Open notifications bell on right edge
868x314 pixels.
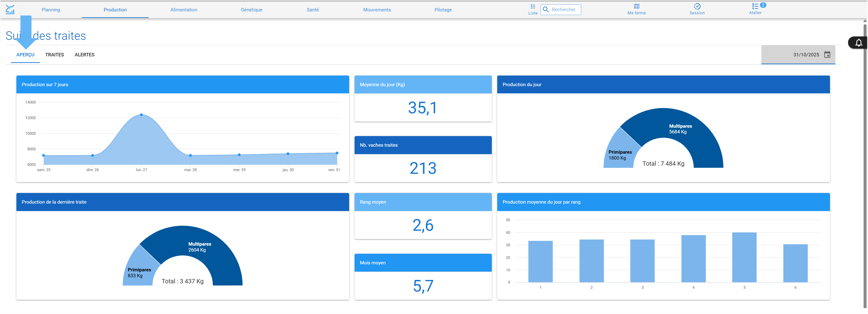tap(859, 43)
